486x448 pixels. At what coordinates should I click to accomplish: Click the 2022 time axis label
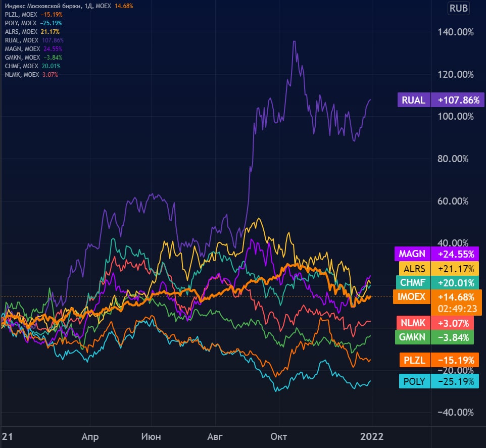coord(372,437)
